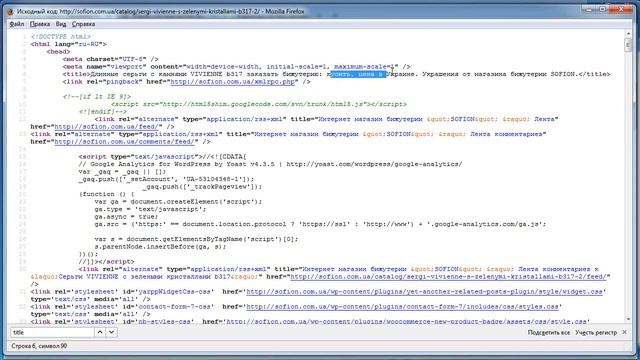Click the meta name="viewport" line
This screenshot has width=640, height=360.
tap(236, 67)
